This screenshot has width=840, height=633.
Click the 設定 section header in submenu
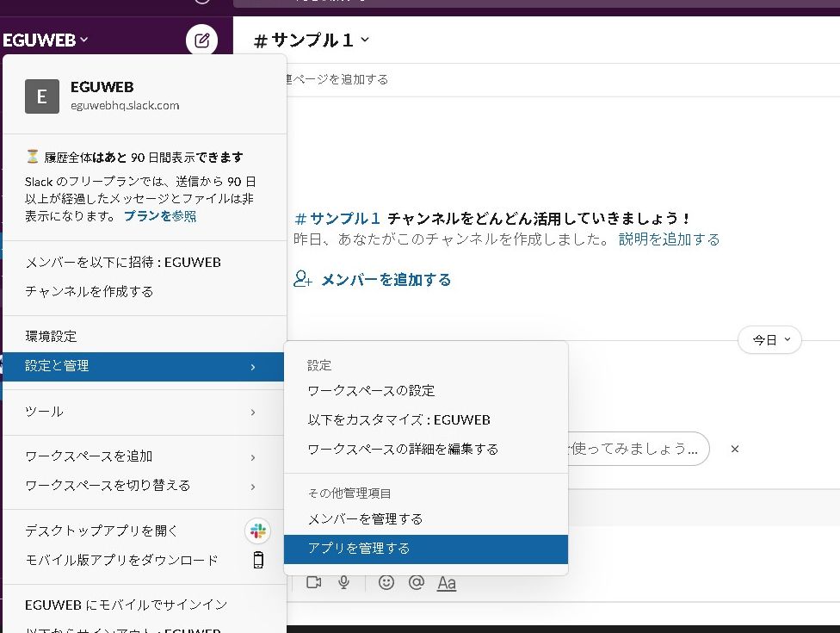[319, 365]
